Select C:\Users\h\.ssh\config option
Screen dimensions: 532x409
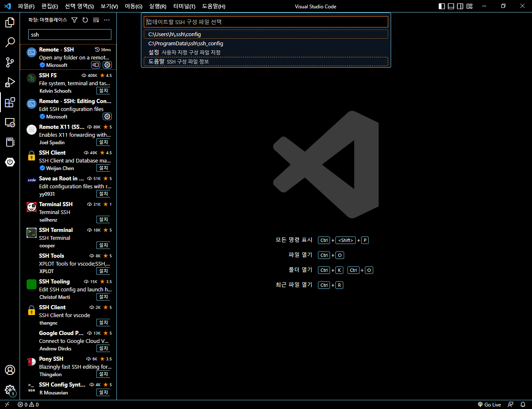tap(266, 34)
